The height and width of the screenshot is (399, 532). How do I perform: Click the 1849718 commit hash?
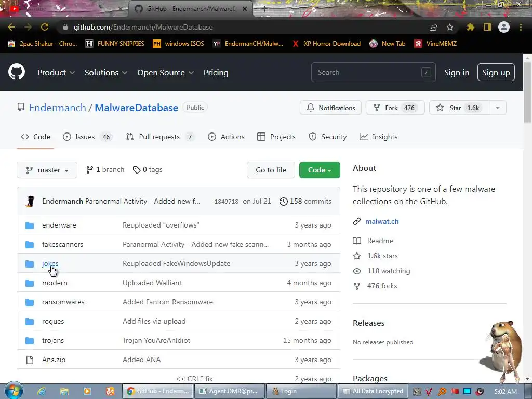(x=227, y=202)
